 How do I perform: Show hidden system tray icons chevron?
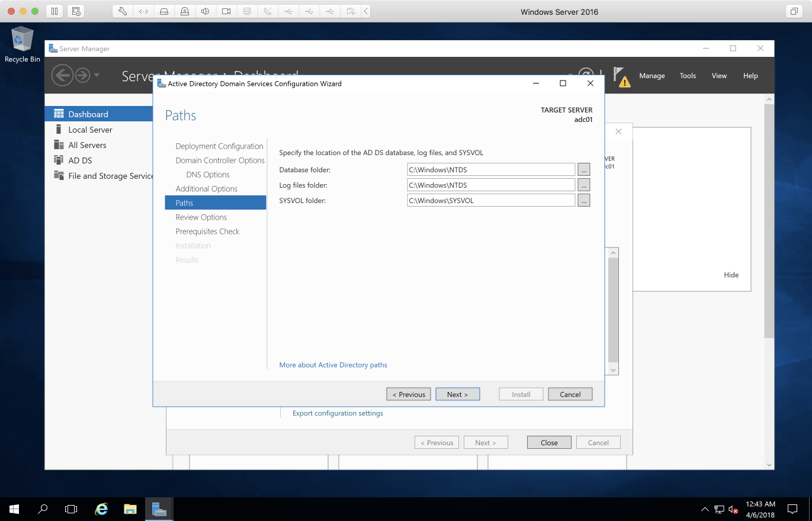click(x=705, y=509)
